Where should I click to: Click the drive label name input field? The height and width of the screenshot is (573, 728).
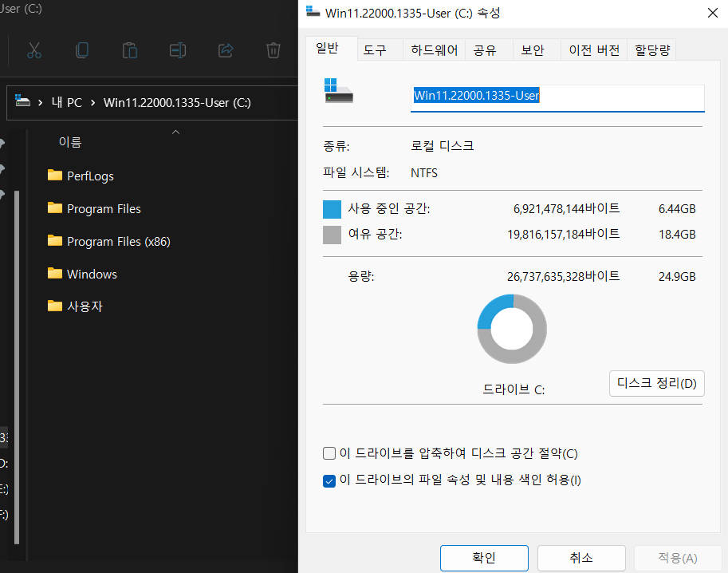pyautogui.click(x=557, y=98)
